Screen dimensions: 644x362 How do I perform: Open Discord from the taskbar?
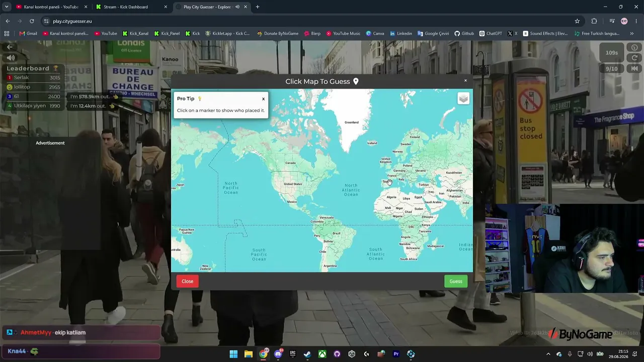coord(278,354)
